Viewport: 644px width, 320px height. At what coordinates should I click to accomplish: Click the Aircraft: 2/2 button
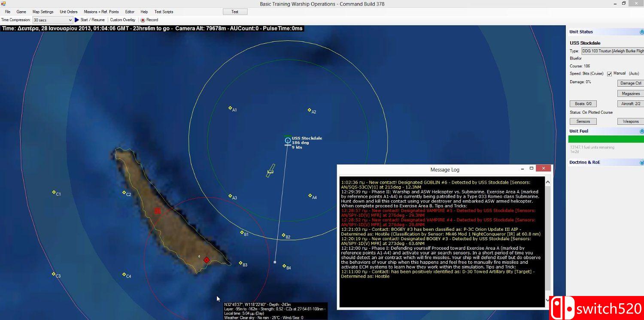click(x=631, y=104)
